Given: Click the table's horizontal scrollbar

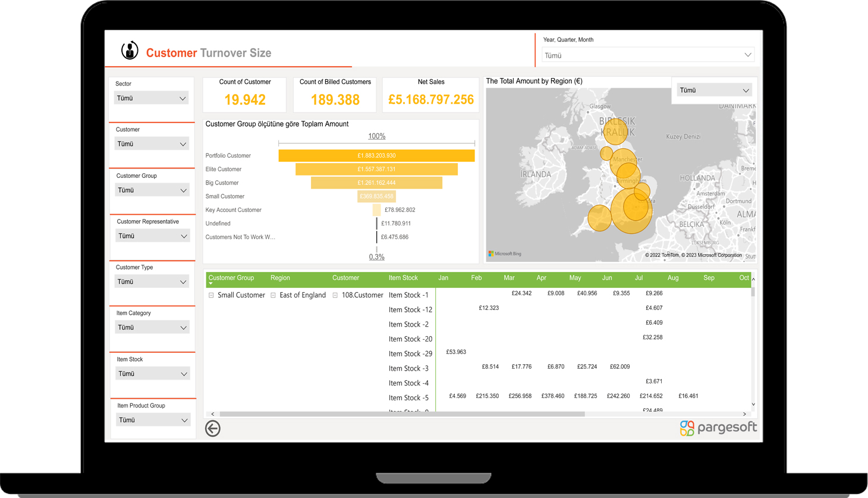Looking at the screenshot, I should coord(402,414).
